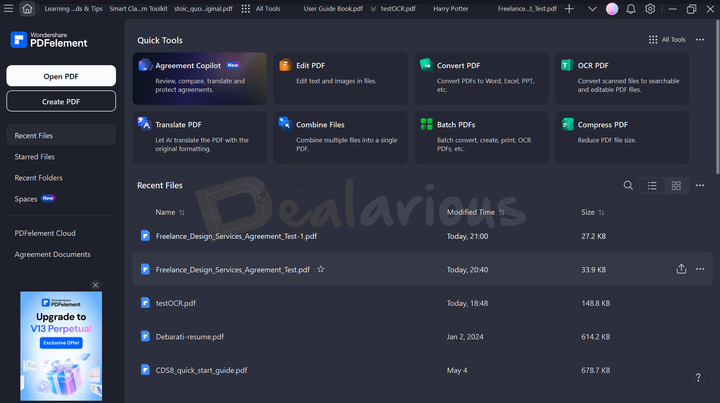Switch to Harry Potter tab
The height and width of the screenshot is (403, 720).
click(x=450, y=9)
